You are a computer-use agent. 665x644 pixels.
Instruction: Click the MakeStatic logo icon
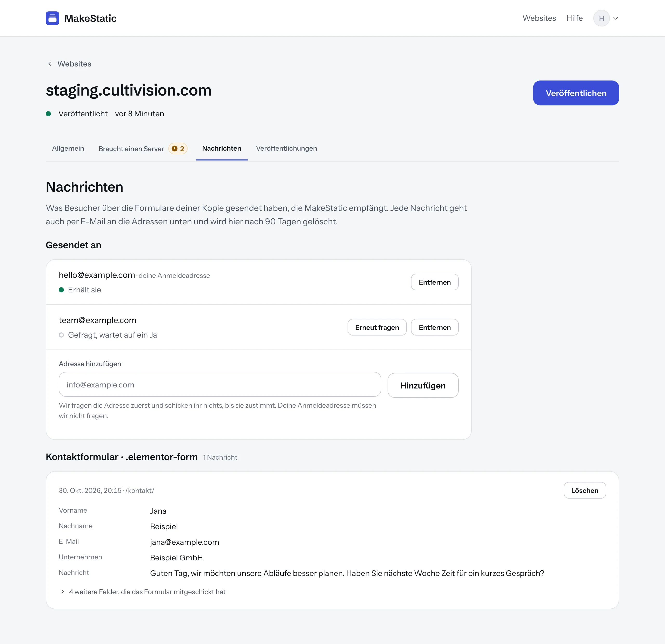[x=52, y=18]
